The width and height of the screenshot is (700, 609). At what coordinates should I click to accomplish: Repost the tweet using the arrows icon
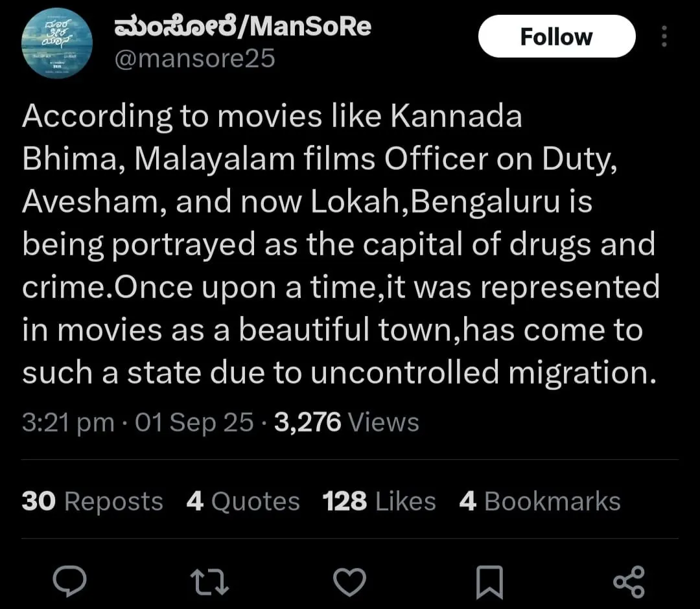(209, 582)
